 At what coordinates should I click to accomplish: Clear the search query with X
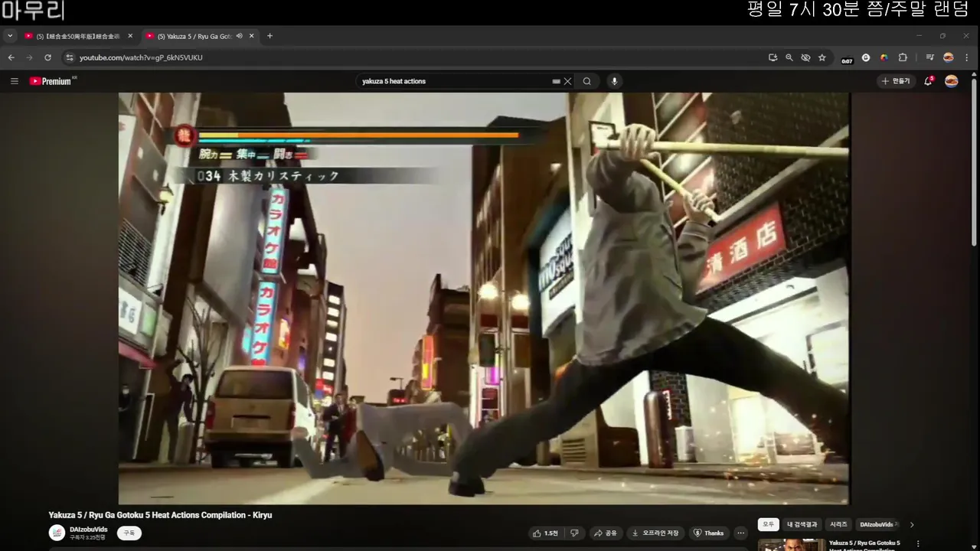pyautogui.click(x=567, y=81)
